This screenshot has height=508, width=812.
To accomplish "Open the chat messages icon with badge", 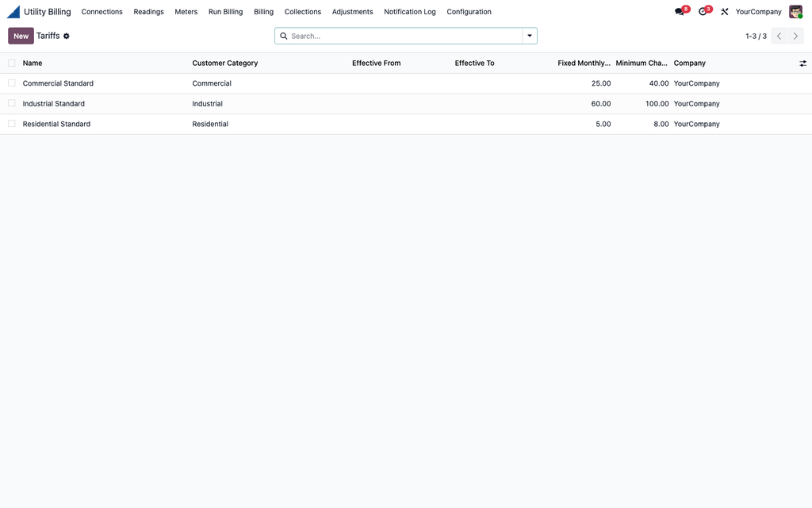I will pos(680,11).
